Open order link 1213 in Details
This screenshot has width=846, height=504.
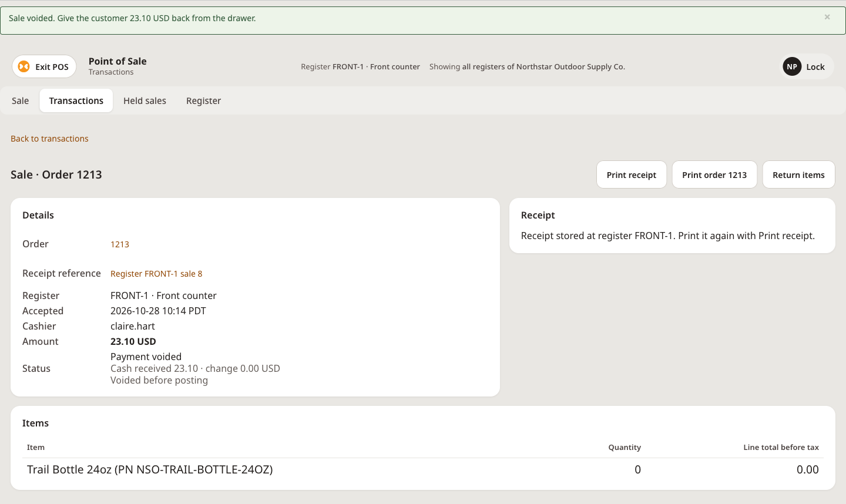pos(120,244)
